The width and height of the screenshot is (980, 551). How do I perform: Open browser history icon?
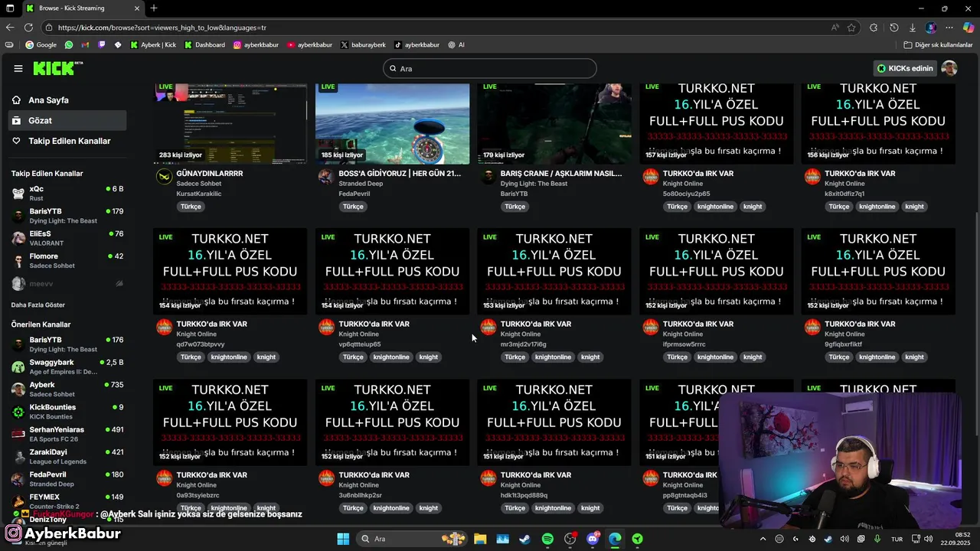893,28
